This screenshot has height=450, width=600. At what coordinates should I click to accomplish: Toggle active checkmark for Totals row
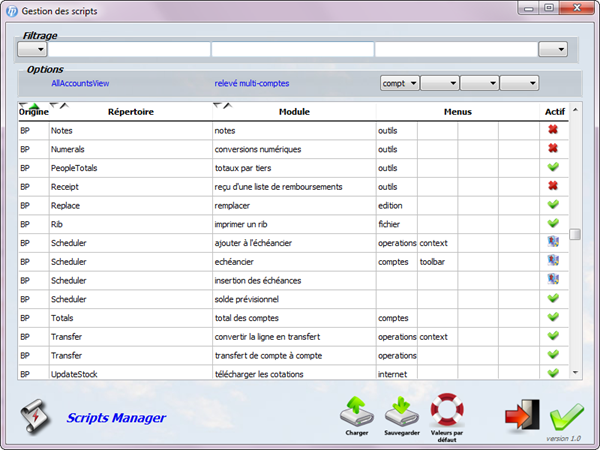coord(553,317)
